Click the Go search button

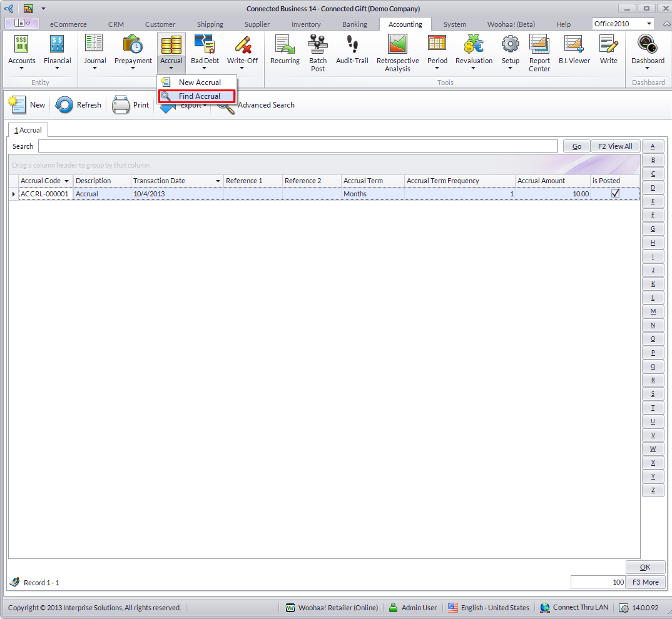(x=576, y=146)
